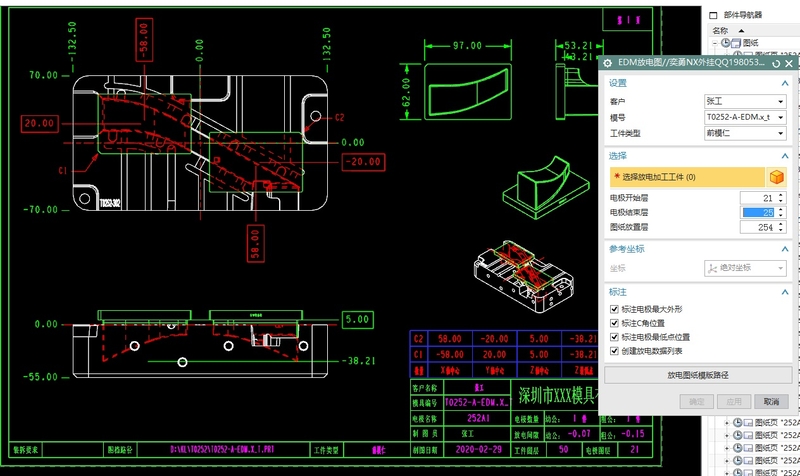Click the isometric mold assembly view
The height and width of the screenshot is (476, 800).
523,277
